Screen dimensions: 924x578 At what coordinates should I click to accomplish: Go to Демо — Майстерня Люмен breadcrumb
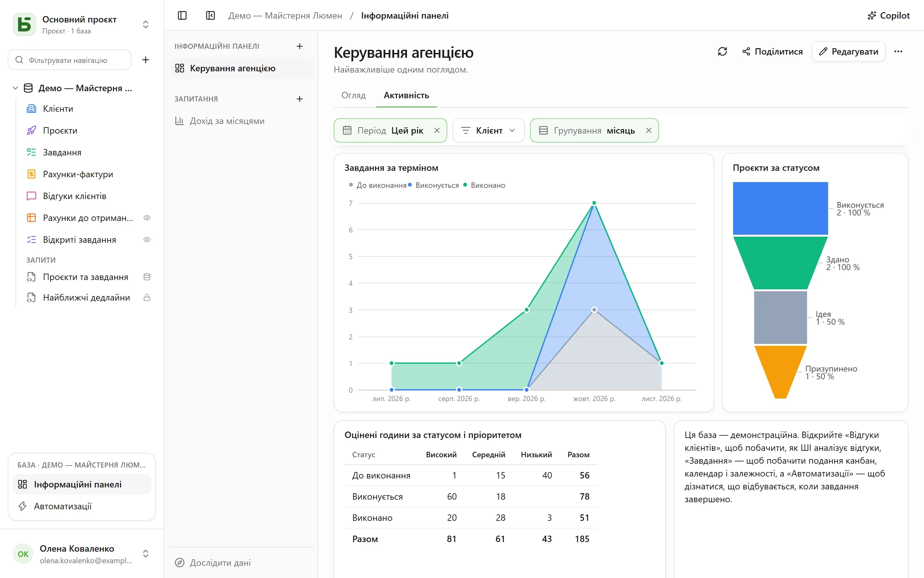coord(285,16)
